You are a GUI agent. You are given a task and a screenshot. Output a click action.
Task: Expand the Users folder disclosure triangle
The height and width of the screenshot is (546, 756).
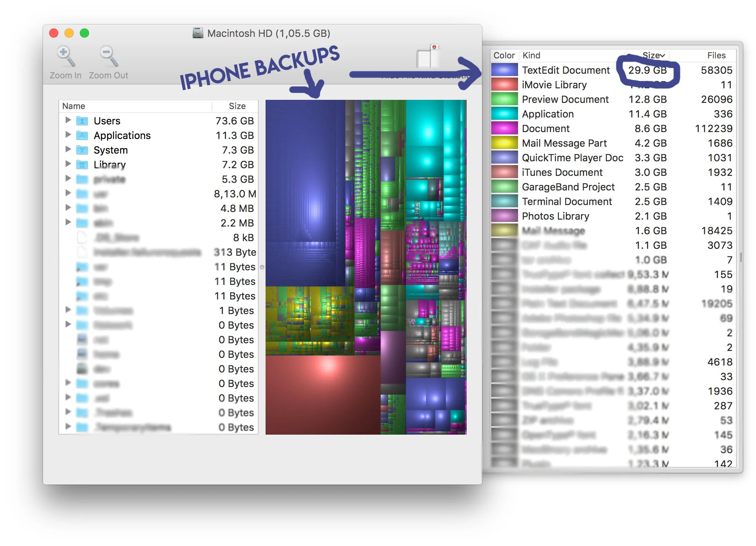68,120
